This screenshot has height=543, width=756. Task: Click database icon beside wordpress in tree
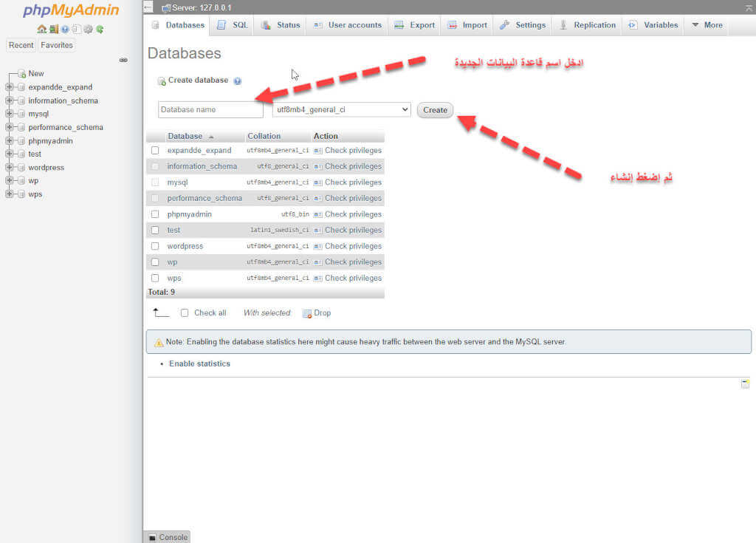(21, 168)
